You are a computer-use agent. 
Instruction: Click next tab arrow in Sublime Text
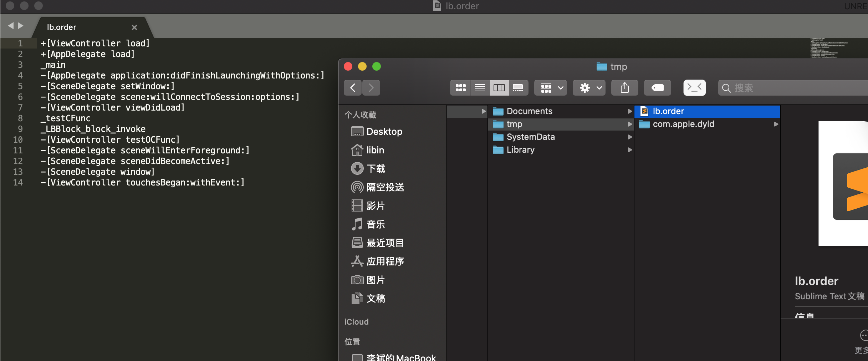pyautogui.click(x=21, y=26)
